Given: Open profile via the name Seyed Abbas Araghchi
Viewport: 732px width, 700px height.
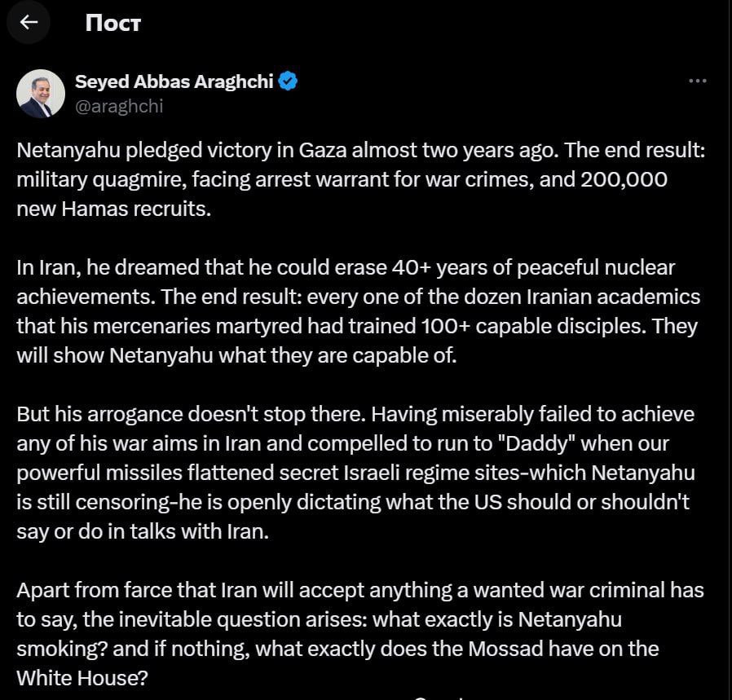Looking at the screenshot, I should click(x=174, y=81).
